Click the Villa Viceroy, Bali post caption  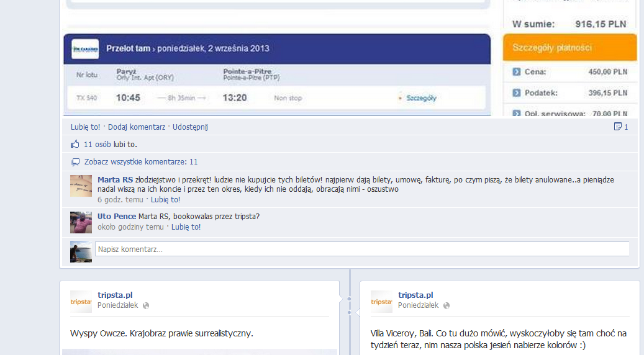click(x=499, y=339)
